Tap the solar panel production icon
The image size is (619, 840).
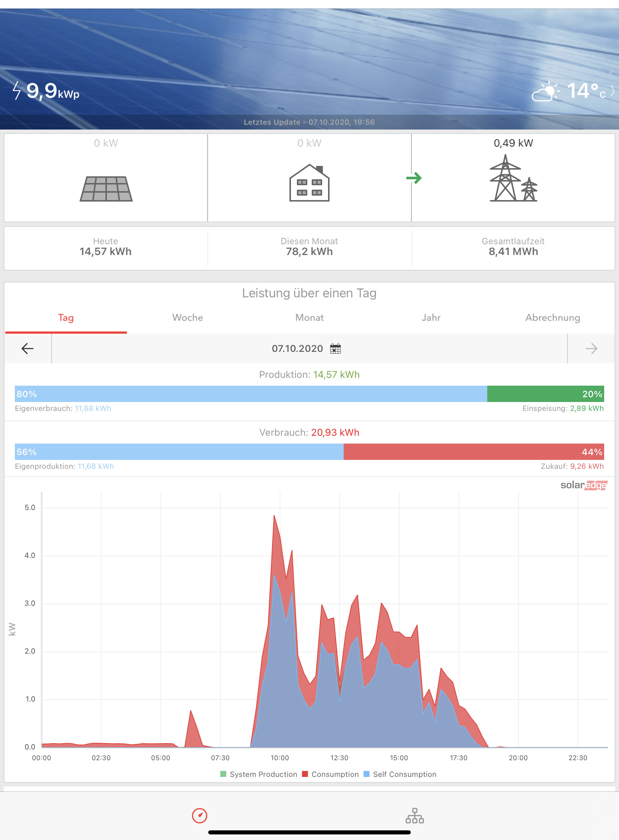106,188
